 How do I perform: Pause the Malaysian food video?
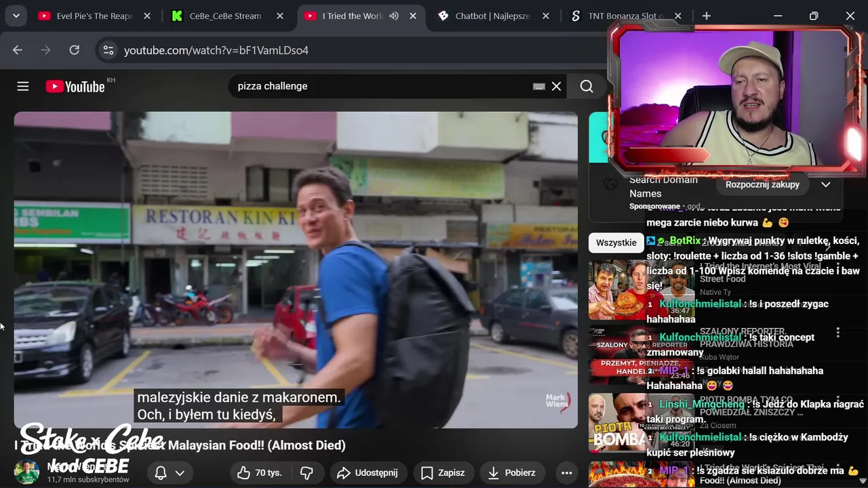[x=296, y=270]
